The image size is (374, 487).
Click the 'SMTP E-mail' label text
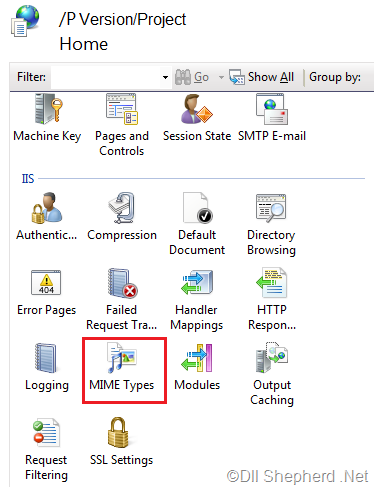click(x=272, y=136)
